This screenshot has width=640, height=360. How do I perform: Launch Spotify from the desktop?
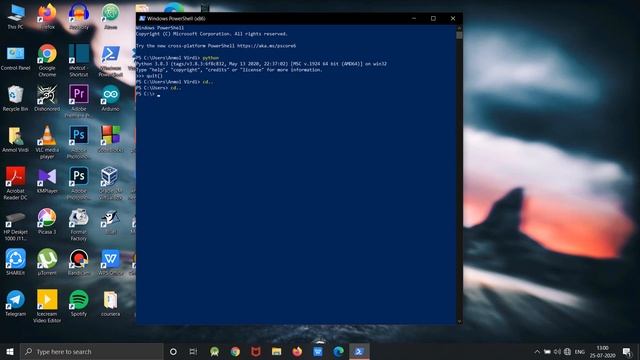[79, 303]
